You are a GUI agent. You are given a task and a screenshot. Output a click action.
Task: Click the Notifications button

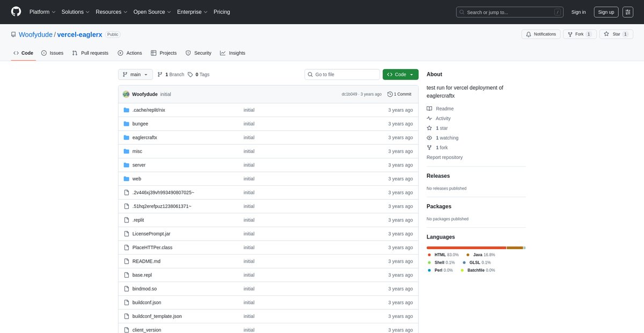(541, 34)
